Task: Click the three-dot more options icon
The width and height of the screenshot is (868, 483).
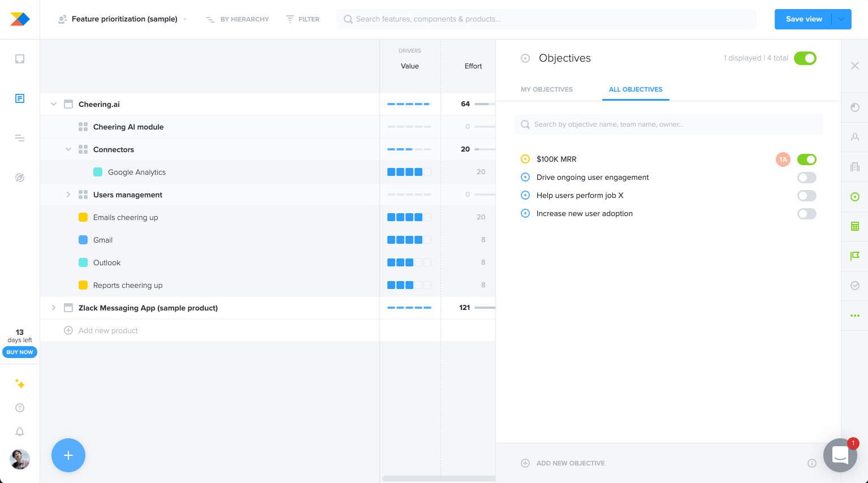Action: [854, 316]
